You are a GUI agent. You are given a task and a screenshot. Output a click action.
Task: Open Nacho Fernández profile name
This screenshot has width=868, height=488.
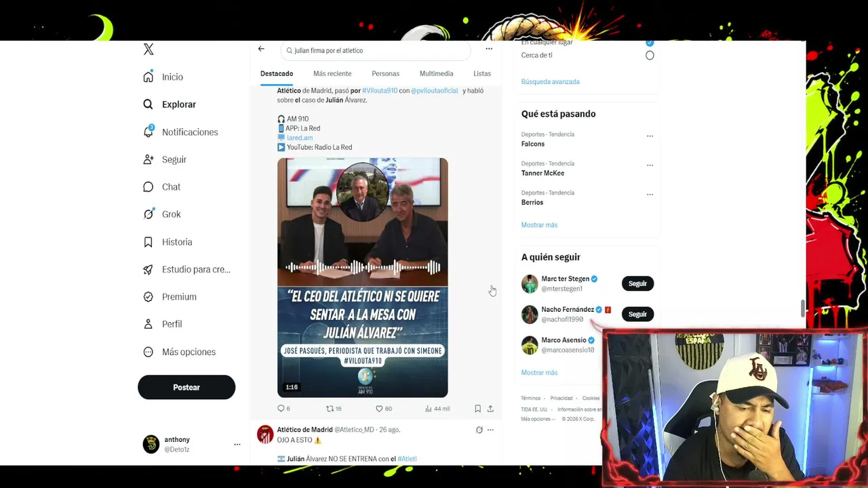(x=568, y=309)
